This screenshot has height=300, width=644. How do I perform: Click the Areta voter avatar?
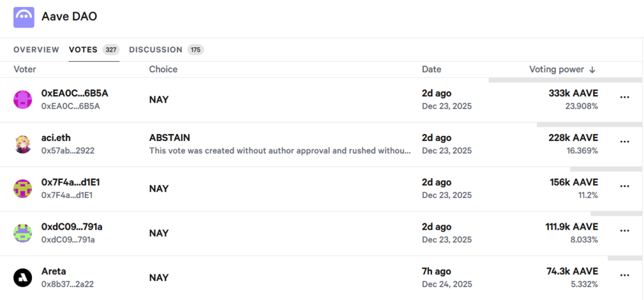(x=23, y=277)
